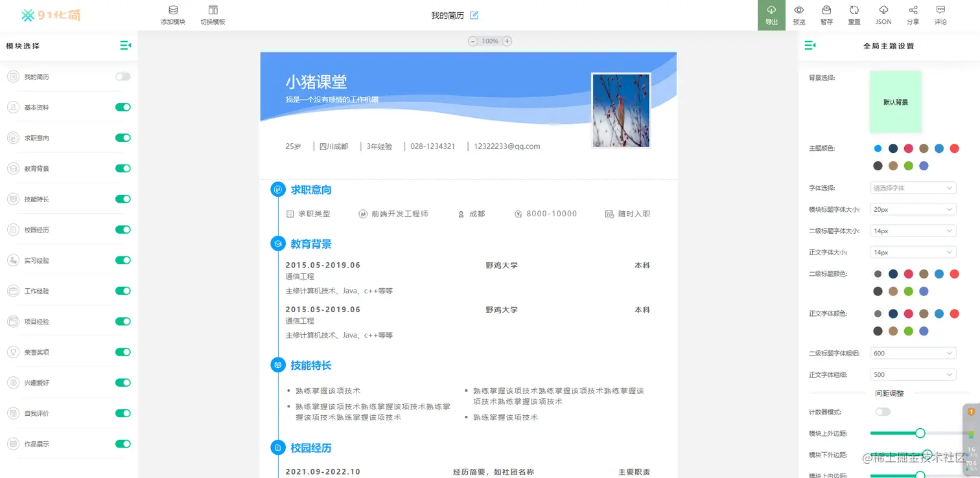The height and width of the screenshot is (478, 980).
Task: Disable the 求职意向 module switch in the sidebar
Action: (x=123, y=138)
